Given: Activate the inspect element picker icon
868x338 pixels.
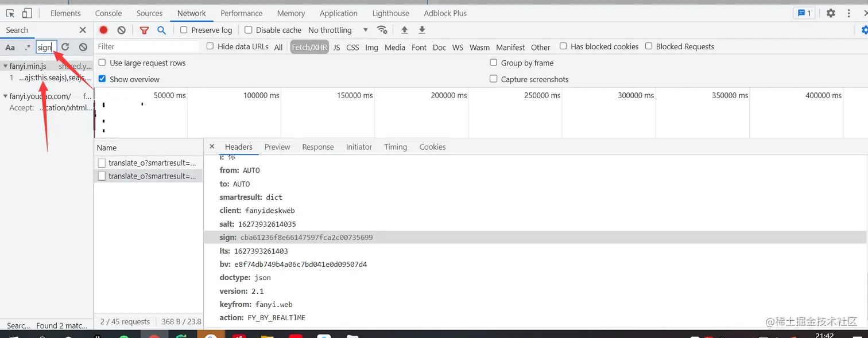Looking at the screenshot, I should click(10, 13).
